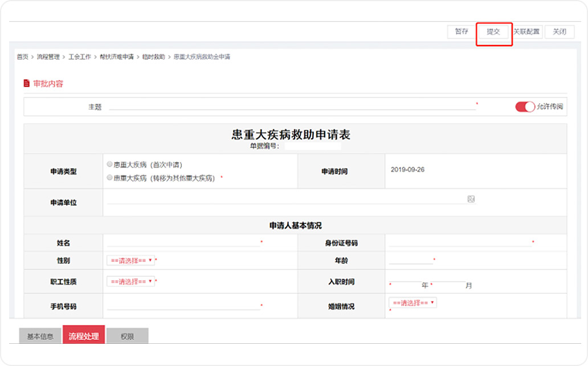Navigate to 流程管理 in breadcrumb
The width and height of the screenshot is (588, 366).
coord(48,57)
